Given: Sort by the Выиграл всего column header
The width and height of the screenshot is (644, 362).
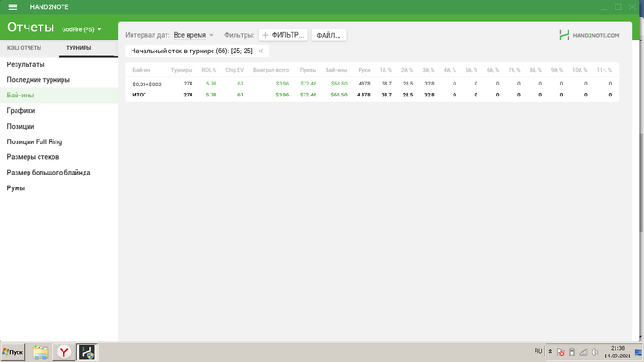Looking at the screenshot, I should point(270,70).
